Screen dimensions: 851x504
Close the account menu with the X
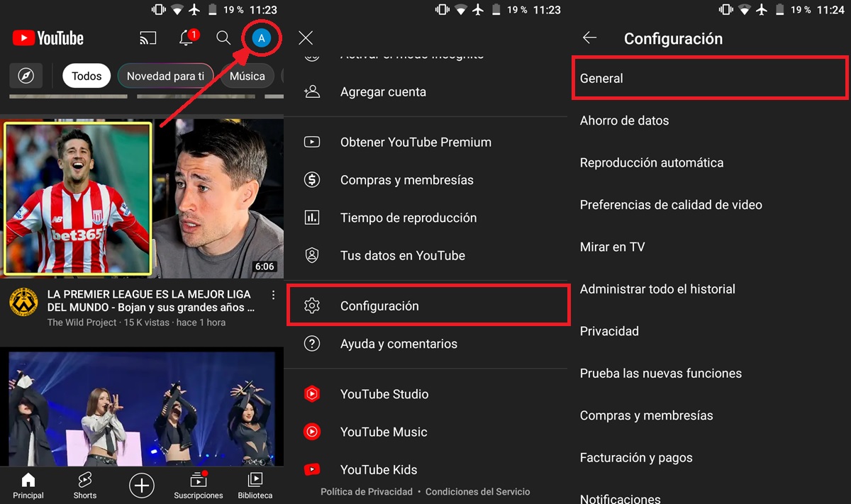[305, 38]
